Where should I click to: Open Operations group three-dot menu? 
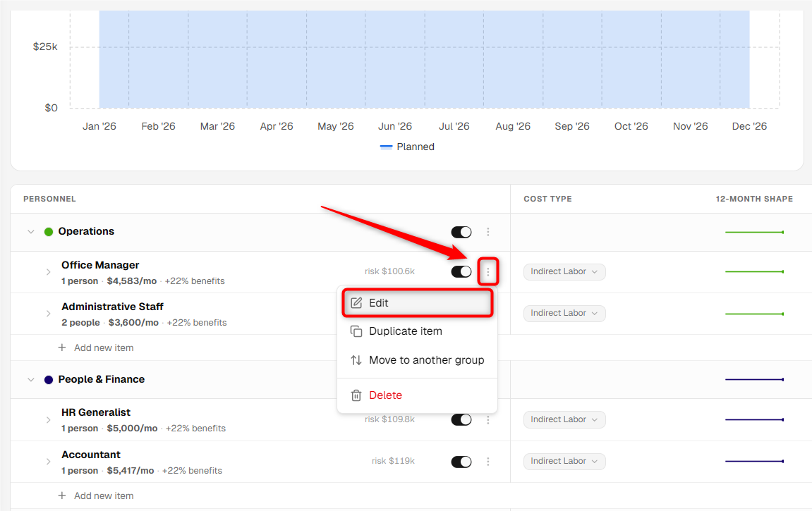point(487,232)
